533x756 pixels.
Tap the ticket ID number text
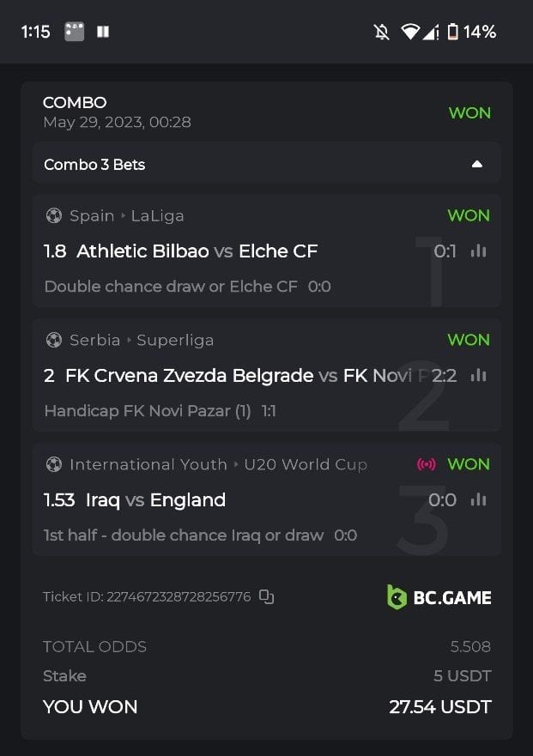[178, 596]
